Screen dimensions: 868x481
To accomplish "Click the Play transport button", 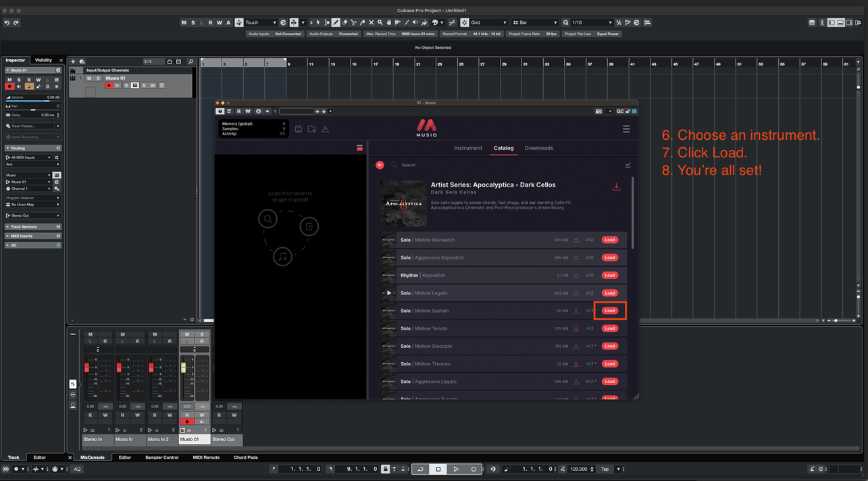I will [x=456, y=469].
